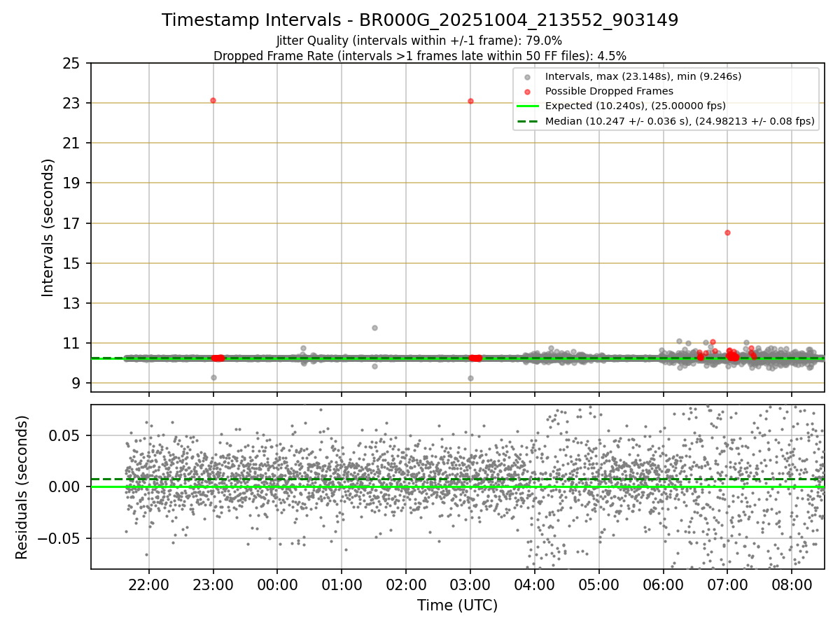Click the '04:00' x-axis tick label
Viewport: 840px width, 630px height.
(535, 584)
